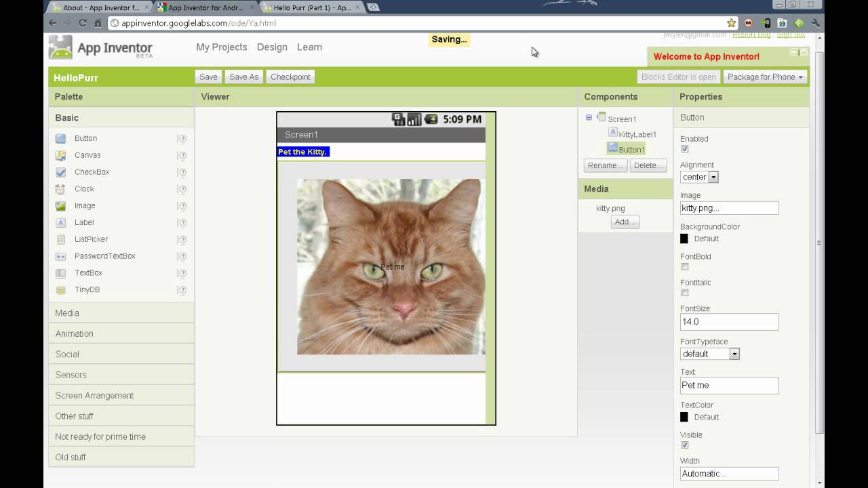Bookmark page with the star icon
Image resolution: width=868 pixels, height=488 pixels.
[x=731, y=23]
